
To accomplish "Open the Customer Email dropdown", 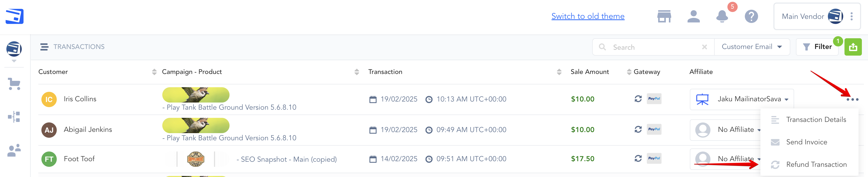I will 751,47.
